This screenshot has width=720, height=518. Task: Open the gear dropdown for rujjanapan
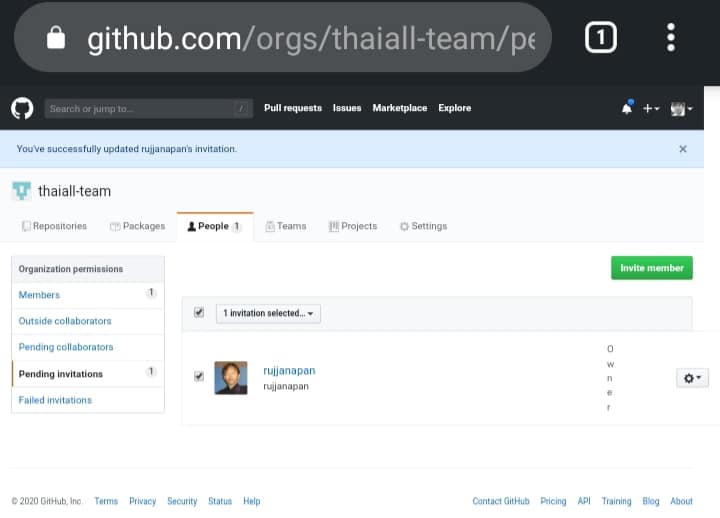pos(691,377)
